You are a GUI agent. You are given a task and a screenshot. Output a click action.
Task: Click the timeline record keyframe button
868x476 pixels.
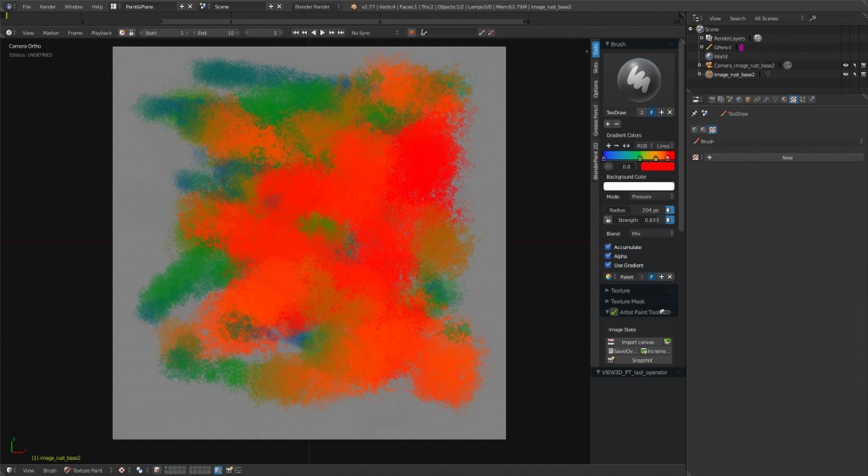click(x=412, y=32)
